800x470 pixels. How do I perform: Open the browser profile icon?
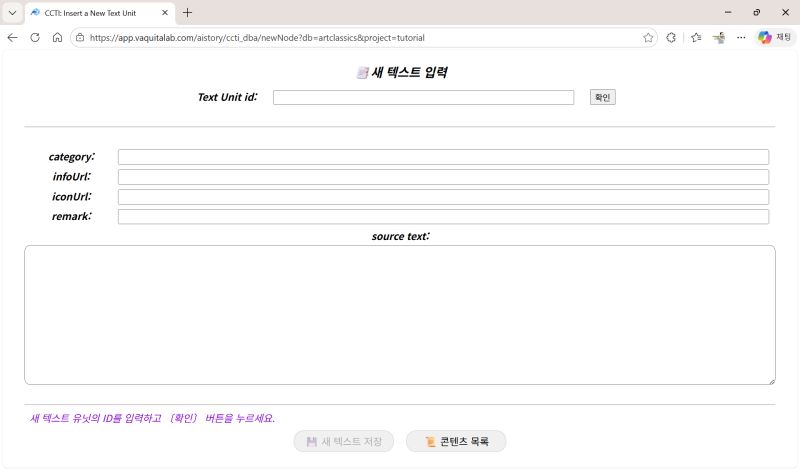(719, 37)
